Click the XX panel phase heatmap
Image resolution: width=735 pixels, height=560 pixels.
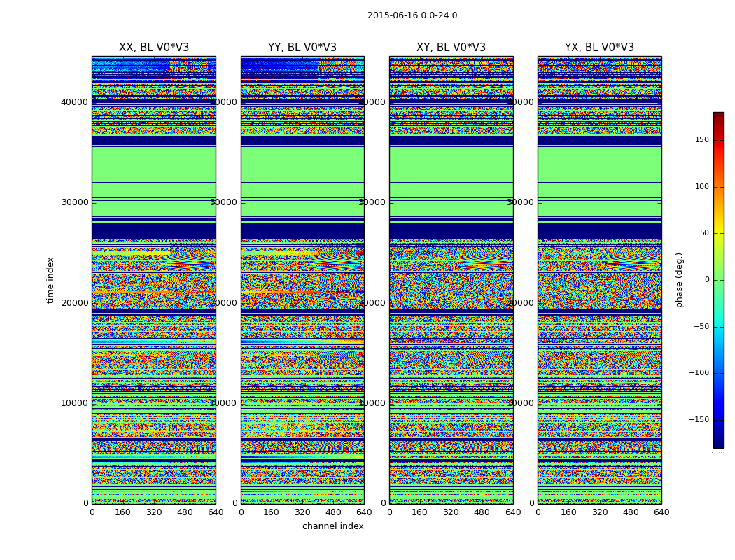[x=154, y=280]
